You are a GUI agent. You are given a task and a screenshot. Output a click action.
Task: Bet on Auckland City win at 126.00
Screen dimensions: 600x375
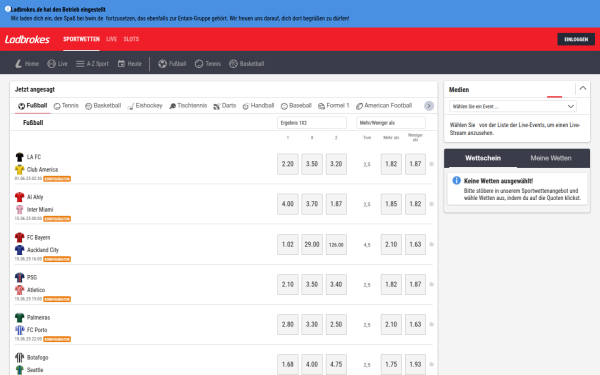(x=336, y=244)
